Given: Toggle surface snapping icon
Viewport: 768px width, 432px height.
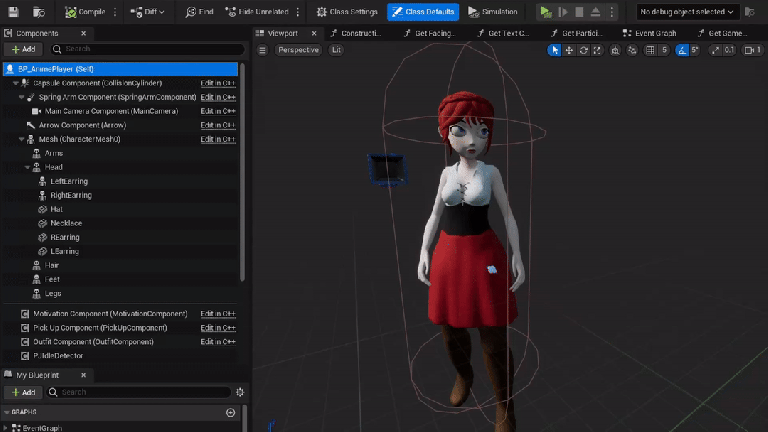Looking at the screenshot, I should click(x=632, y=50).
